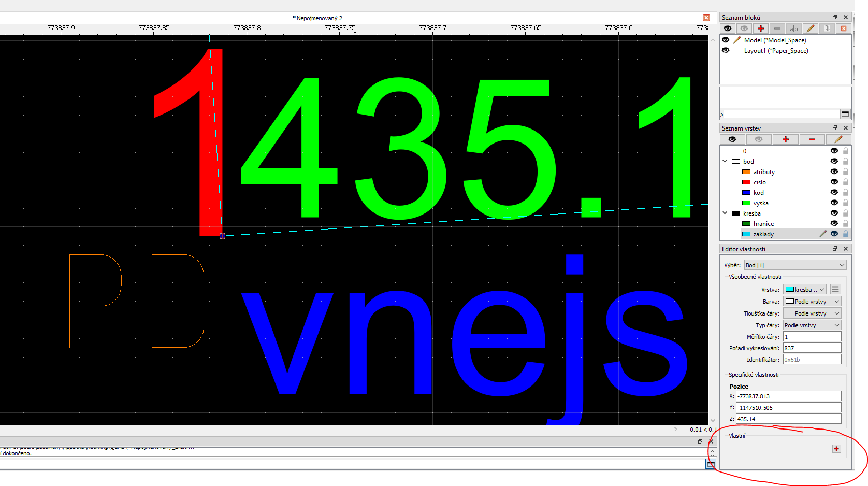This screenshot has height=486, width=868.
Task: Click the X position field
Action: (789, 396)
